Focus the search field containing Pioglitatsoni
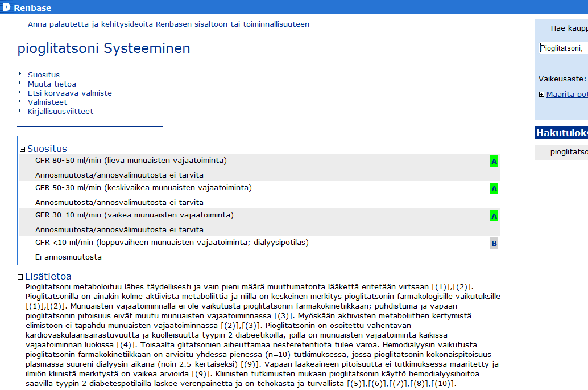The width and height of the screenshot is (588, 390). (563, 48)
